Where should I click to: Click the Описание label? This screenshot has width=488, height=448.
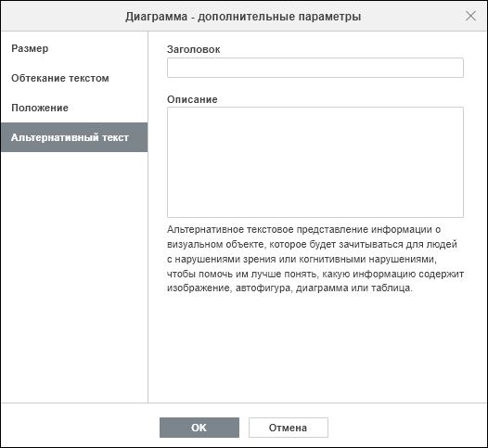click(192, 99)
